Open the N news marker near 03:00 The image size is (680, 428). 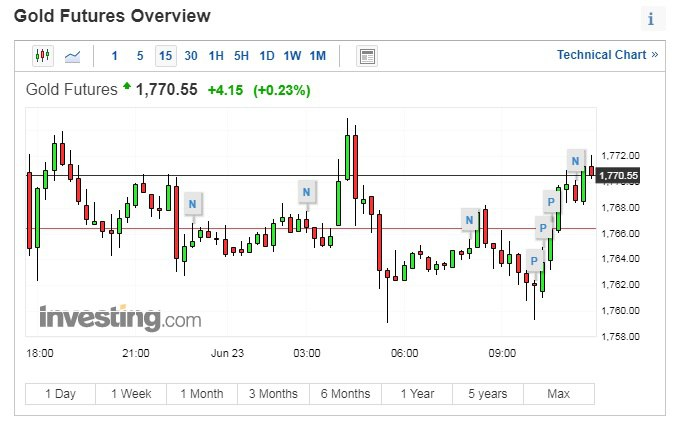pos(307,192)
